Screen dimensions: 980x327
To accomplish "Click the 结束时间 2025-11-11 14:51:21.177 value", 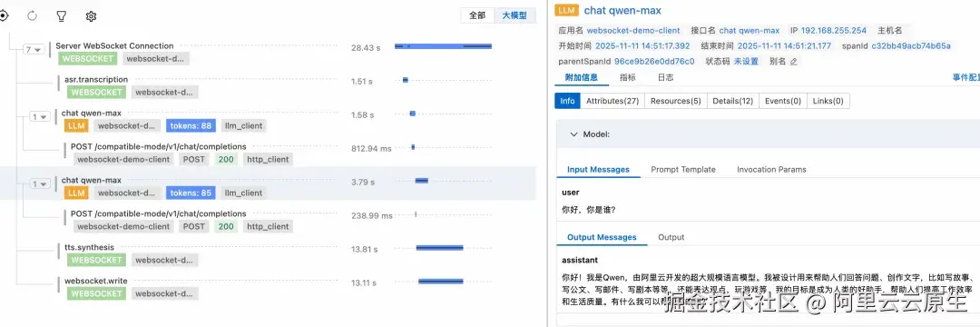I will 784,45.
